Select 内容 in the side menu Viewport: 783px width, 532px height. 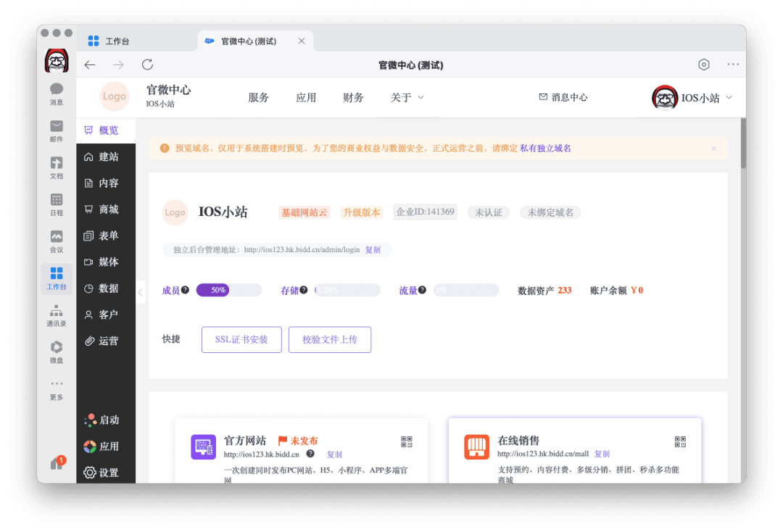tap(106, 183)
